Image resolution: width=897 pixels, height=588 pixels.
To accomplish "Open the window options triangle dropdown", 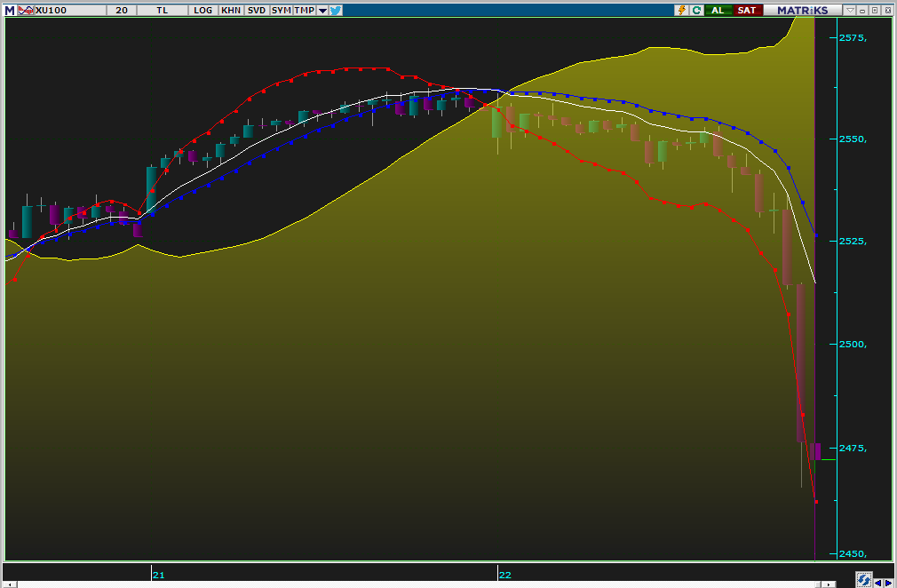I will point(851,11).
